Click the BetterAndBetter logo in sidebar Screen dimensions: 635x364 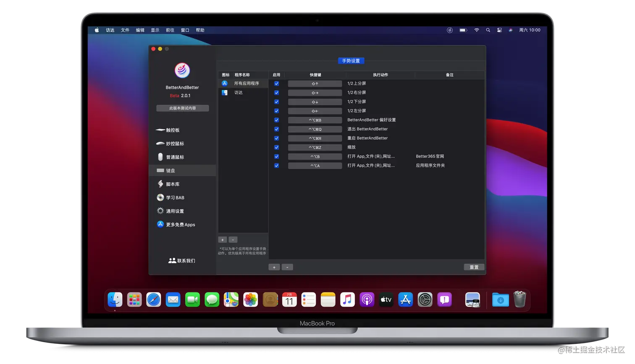pos(182,70)
